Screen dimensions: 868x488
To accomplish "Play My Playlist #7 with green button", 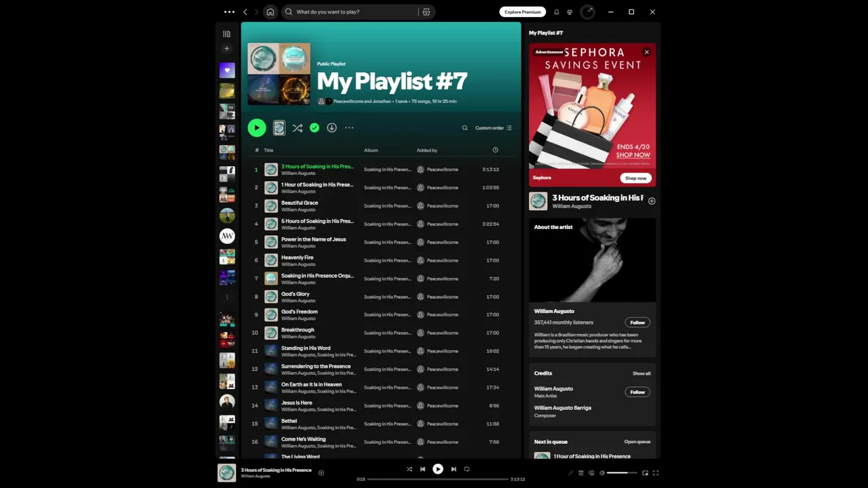I will click(256, 127).
